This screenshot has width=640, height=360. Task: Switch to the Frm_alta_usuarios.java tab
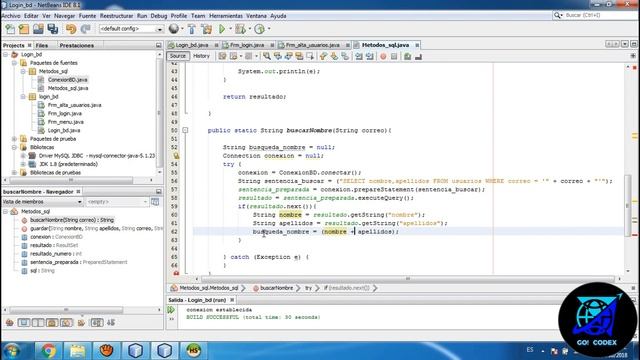pyautogui.click(x=312, y=45)
